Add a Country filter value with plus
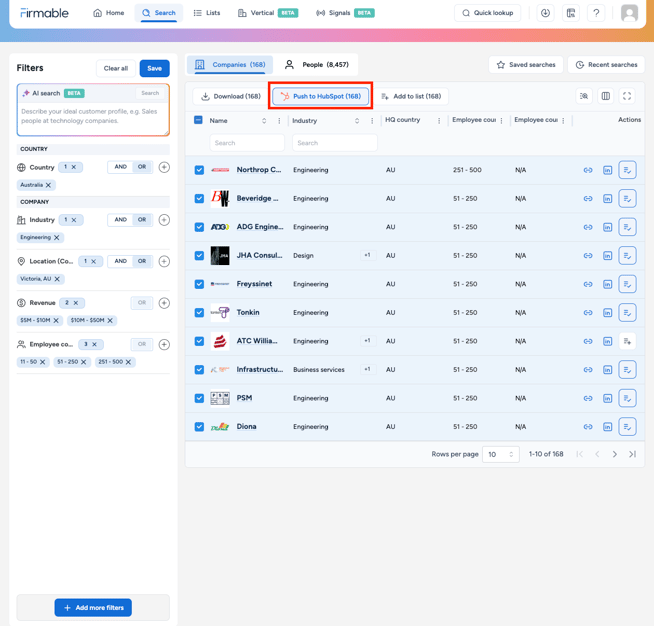654x626 pixels. [x=164, y=167]
